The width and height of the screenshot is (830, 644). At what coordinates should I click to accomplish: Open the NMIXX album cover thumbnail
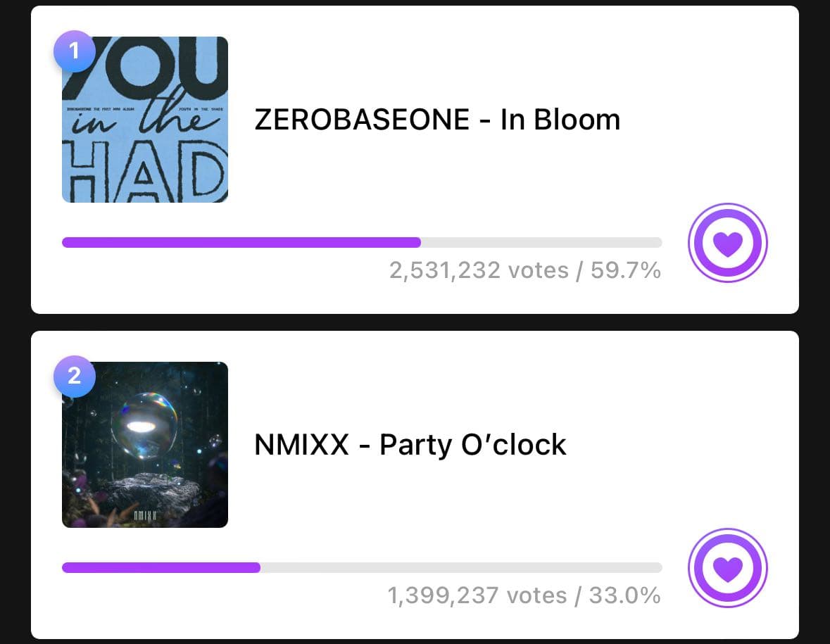tap(145, 445)
